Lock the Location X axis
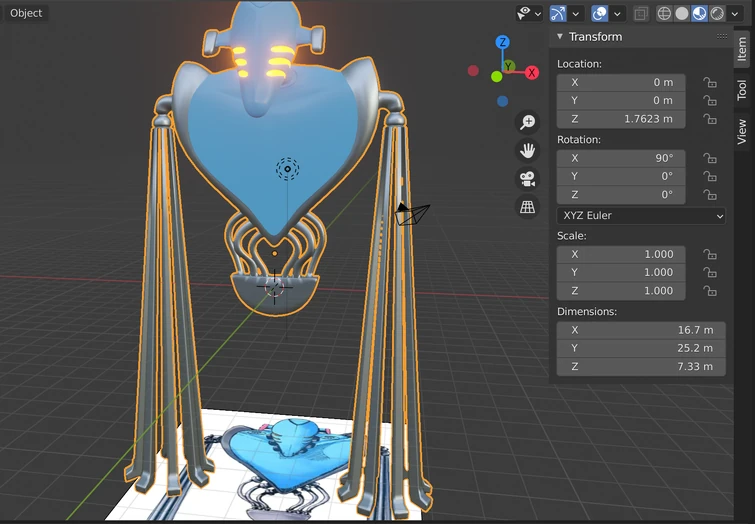This screenshot has height=524, width=755. coord(710,82)
